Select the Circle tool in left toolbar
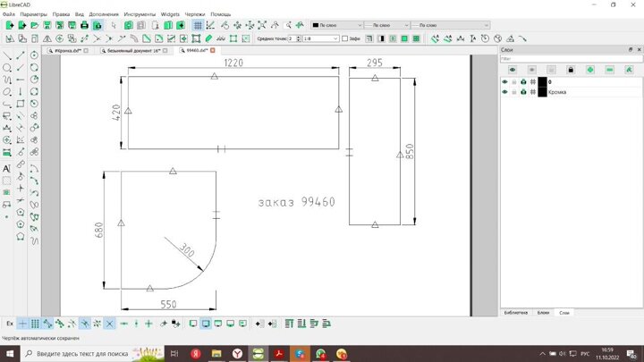Screen dimensions: 644x362 7,67
